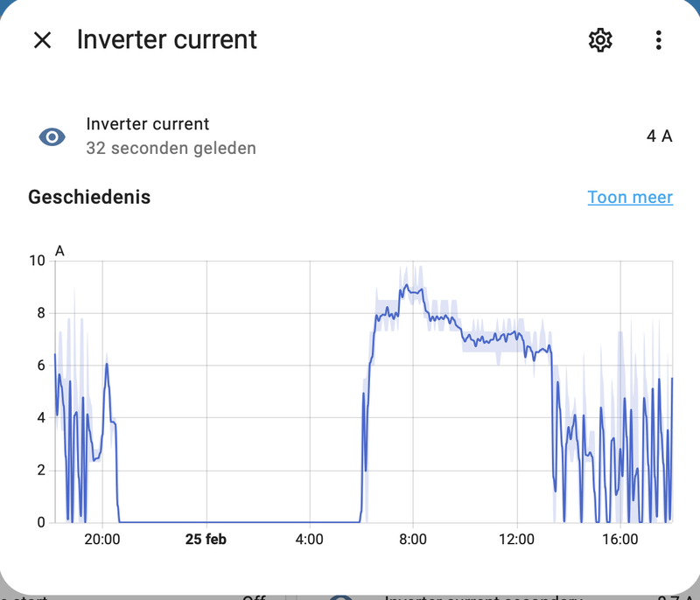
Task: Click the 'Inverter current' entity name row
Action: [x=148, y=124]
